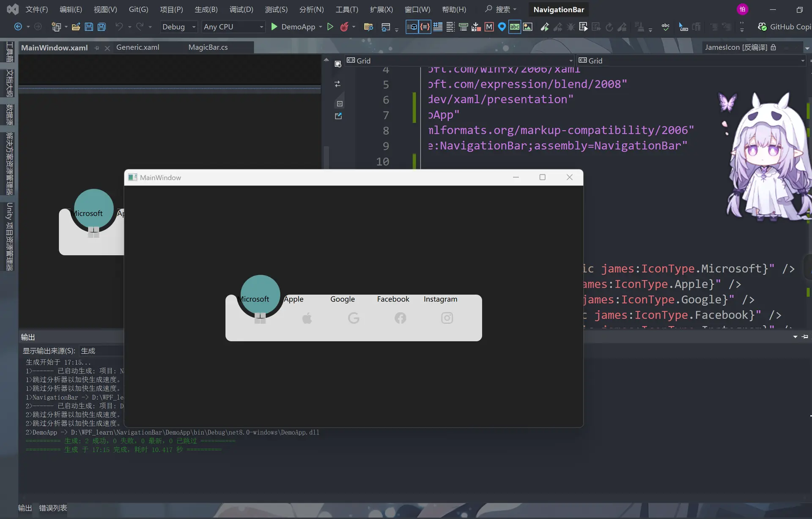Open the Any CPU platform dropdown
812x519 pixels.
(x=233, y=27)
